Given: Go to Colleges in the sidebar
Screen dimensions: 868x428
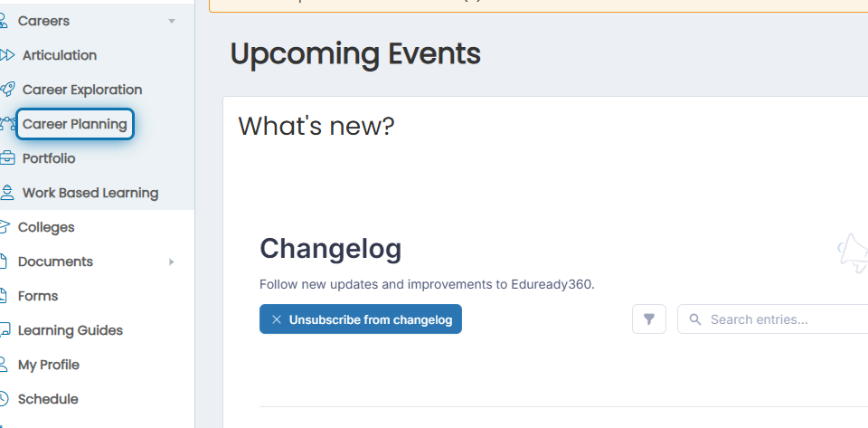Looking at the screenshot, I should (46, 227).
